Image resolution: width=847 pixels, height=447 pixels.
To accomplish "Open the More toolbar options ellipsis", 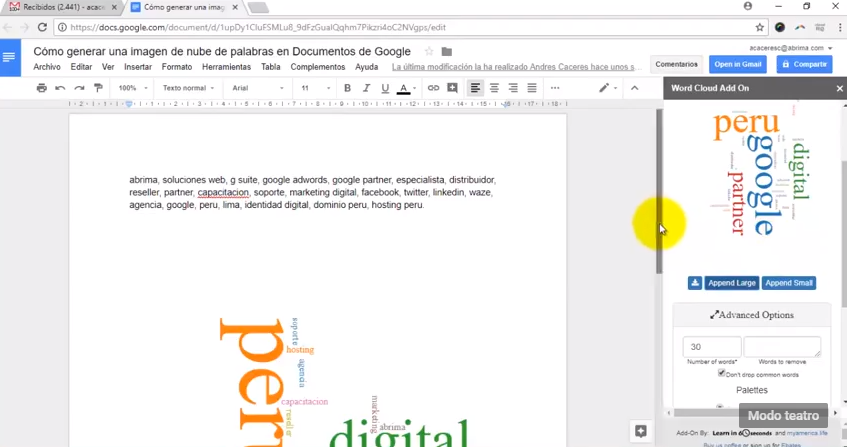I will (x=555, y=88).
